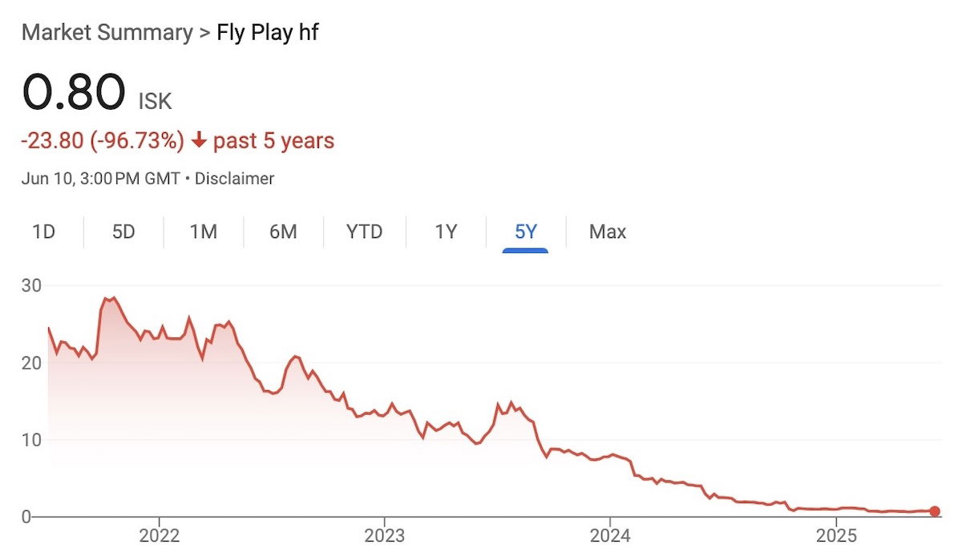Switch to the 1M time range

[204, 232]
